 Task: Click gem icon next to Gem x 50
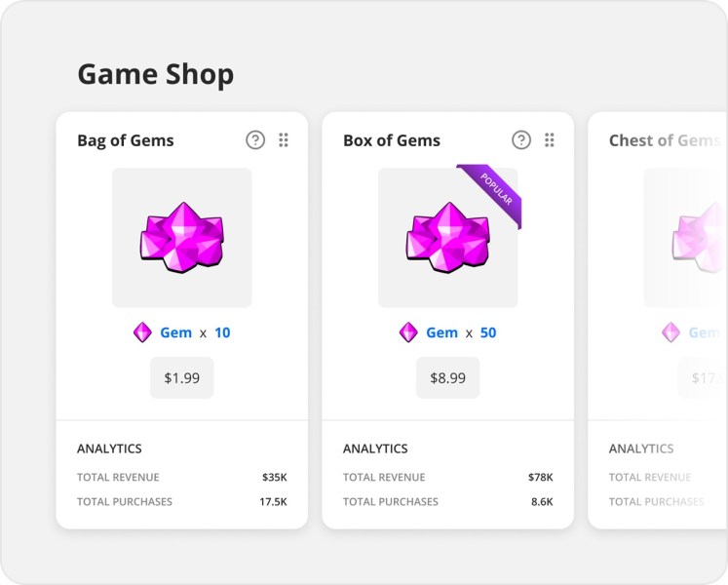(x=408, y=332)
